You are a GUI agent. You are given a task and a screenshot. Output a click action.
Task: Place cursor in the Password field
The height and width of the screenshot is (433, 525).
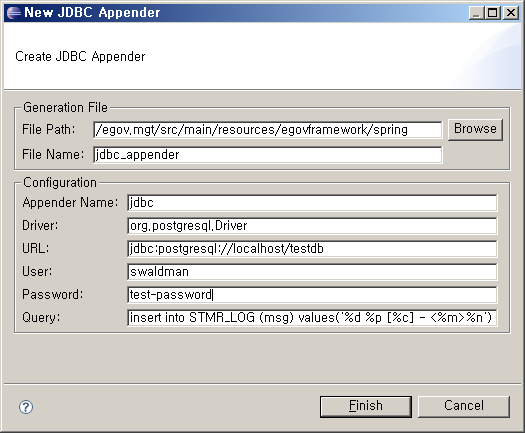(312, 295)
